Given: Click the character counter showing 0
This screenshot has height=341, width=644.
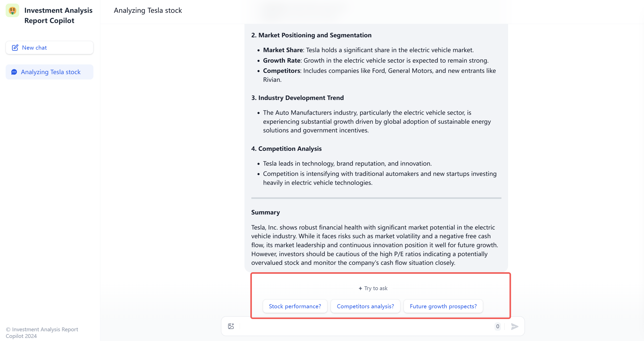Looking at the screenshot, I should 498,326.
